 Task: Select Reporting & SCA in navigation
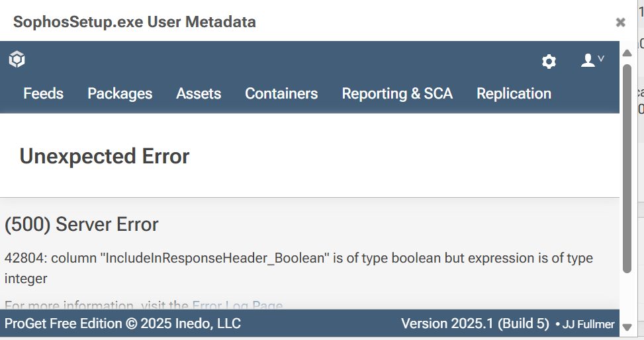click(x=397, y=94)
